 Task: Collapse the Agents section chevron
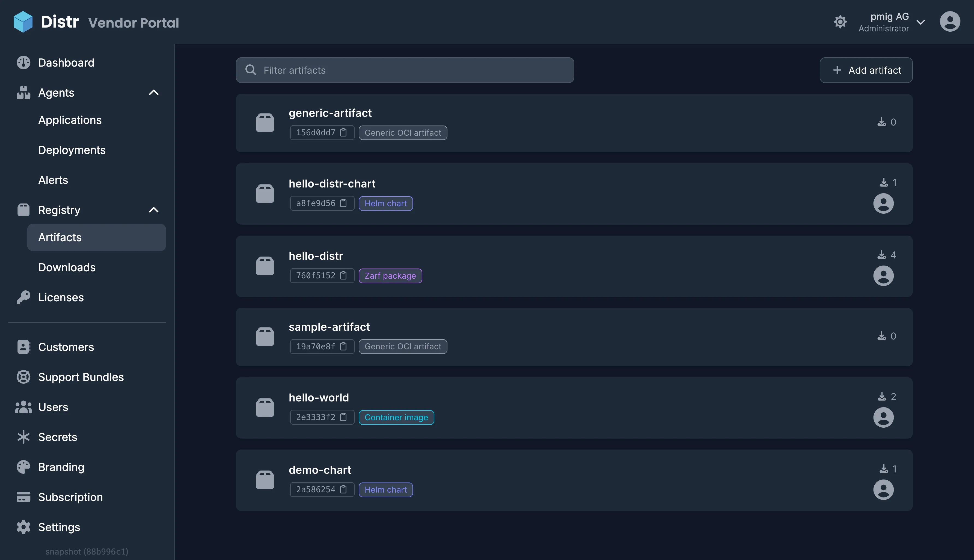point(153,93)
